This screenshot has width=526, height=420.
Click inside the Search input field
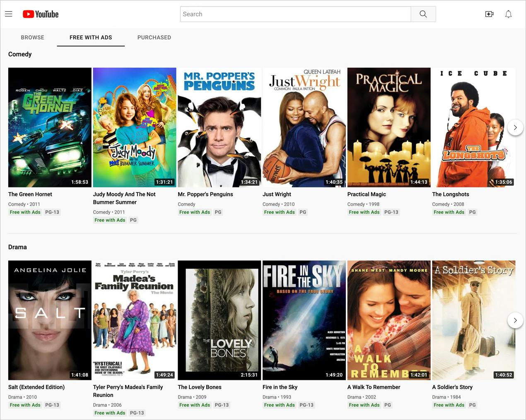pyautogui.click(x=295, y=14)
